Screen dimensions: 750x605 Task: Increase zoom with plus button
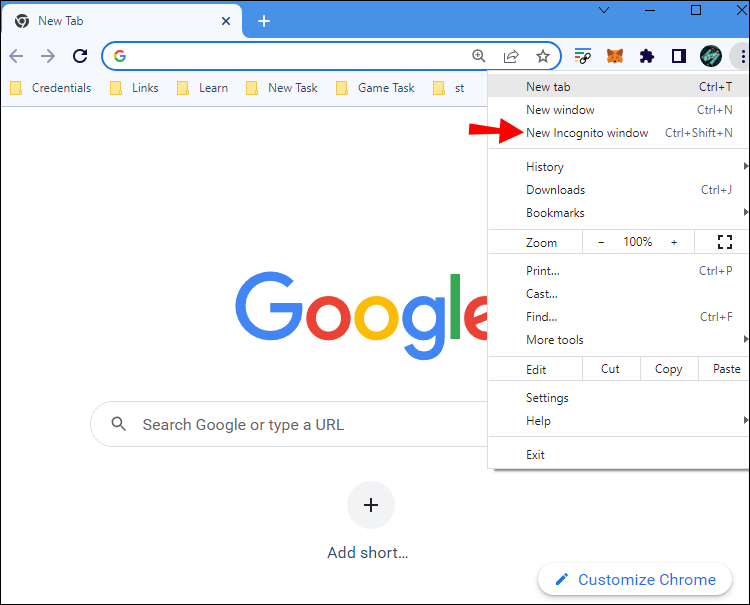(x=674, y=242)
